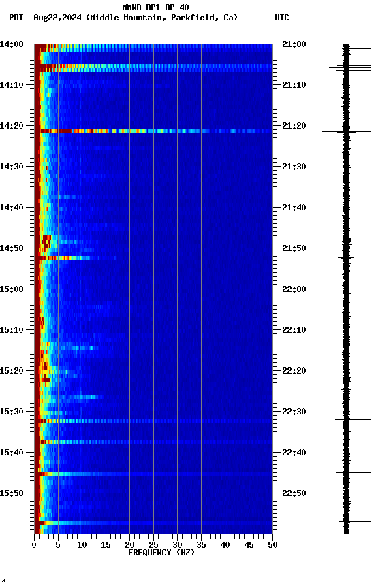Click the 22:50 UTC time label
The height and width of the screenshot is (588, 376).
pyautogui.click(x=294, y=493)
